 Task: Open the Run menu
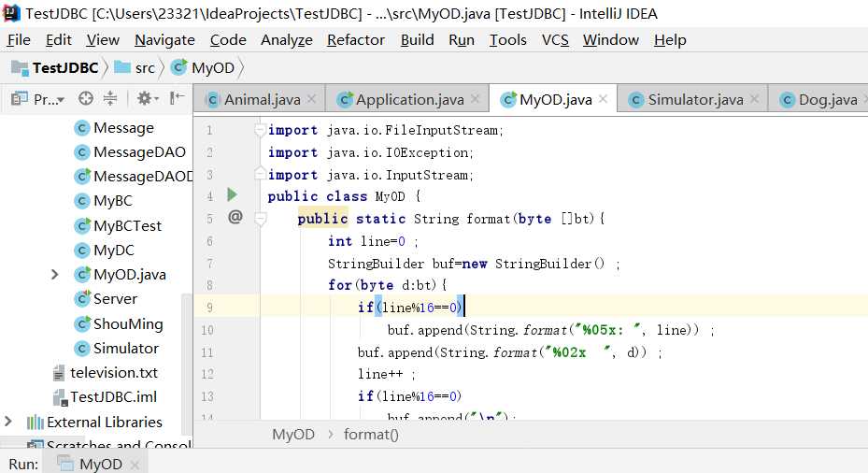click(462, 40)
